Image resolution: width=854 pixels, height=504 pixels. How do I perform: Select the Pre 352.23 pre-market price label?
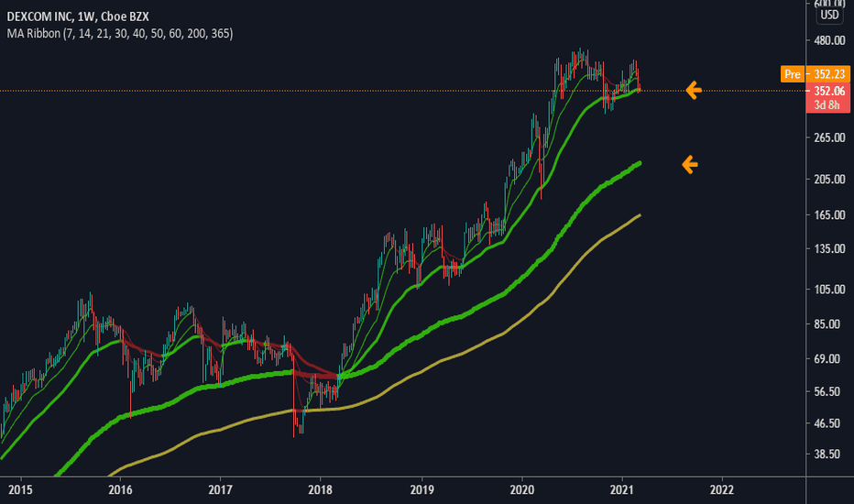[x=815, y=74]
